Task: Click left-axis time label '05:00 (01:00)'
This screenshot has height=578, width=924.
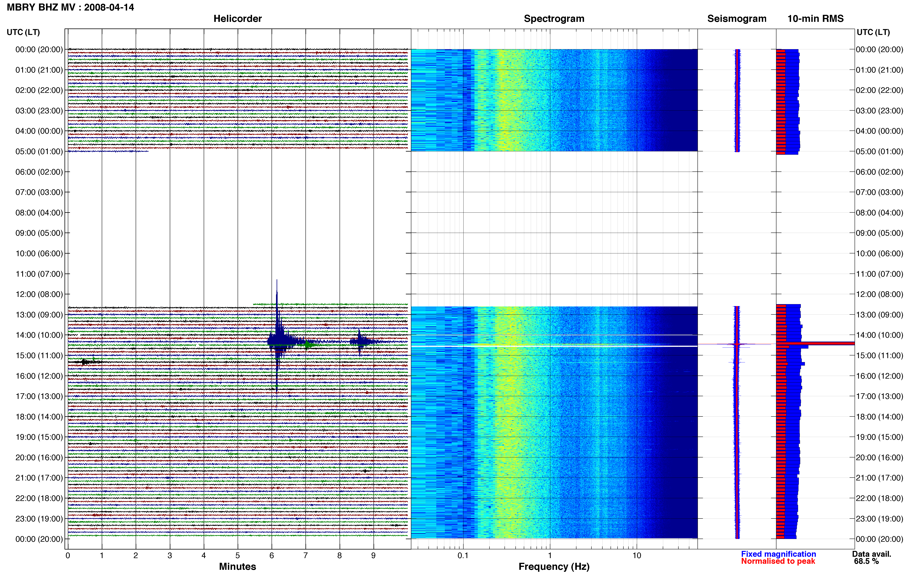Action: point(39,151)
